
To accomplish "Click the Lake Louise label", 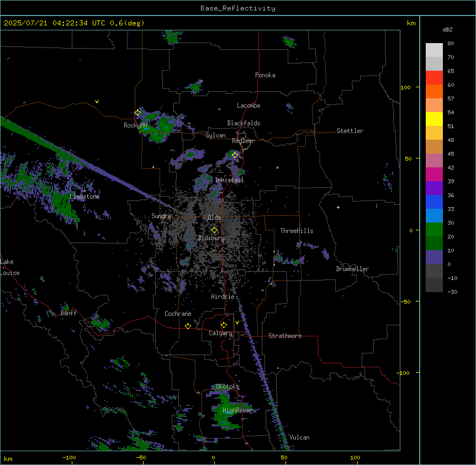I will 10,267.
